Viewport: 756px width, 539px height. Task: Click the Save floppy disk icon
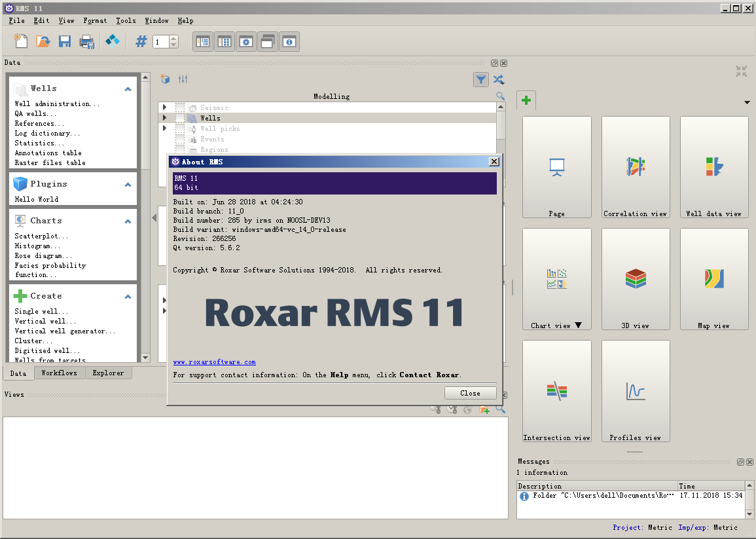click(65, 41)
